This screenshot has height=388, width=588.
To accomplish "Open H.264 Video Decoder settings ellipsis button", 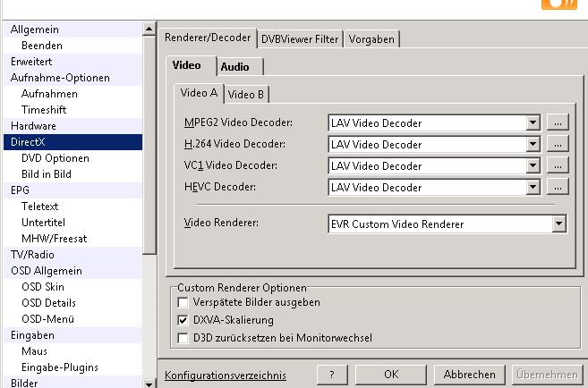I will pos(558,145).
